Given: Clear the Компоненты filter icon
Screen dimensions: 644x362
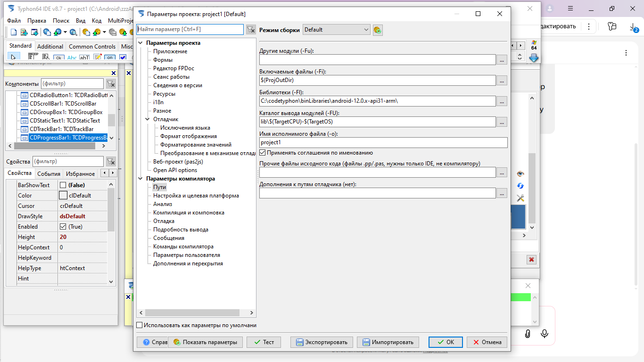Looking at the screenshot, I should tap(111, 84).
